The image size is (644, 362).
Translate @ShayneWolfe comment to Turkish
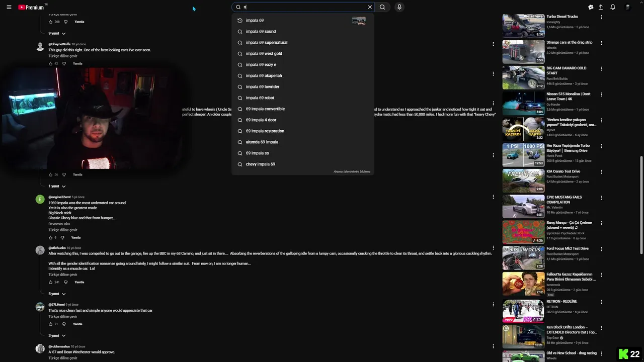click(x=63, y=56)
